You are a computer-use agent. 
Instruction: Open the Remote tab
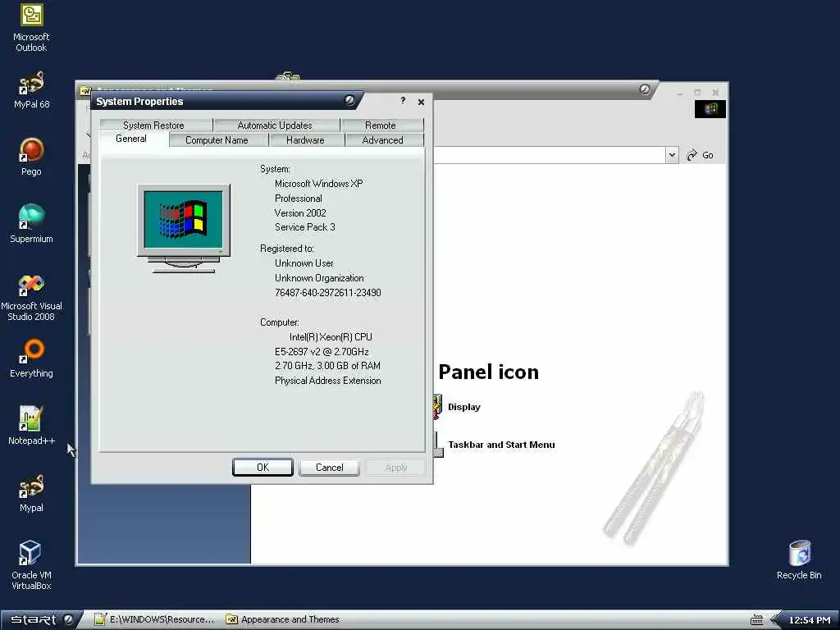[x=381, y=125]
